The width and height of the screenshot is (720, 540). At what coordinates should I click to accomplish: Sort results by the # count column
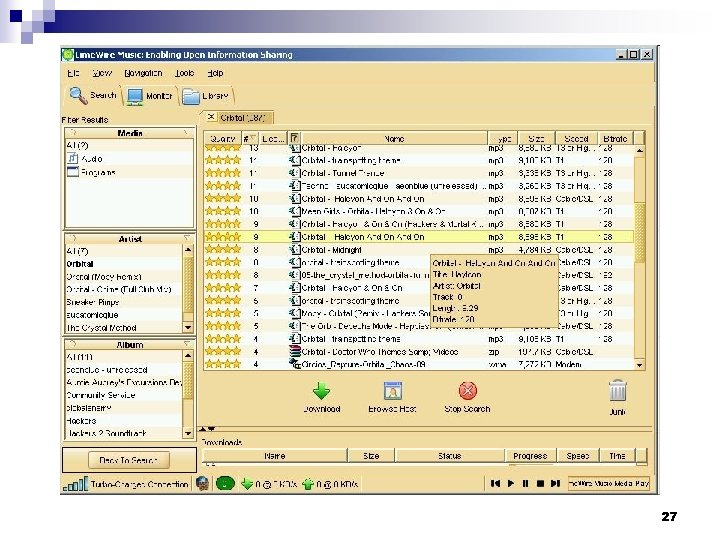click(249, 138)
